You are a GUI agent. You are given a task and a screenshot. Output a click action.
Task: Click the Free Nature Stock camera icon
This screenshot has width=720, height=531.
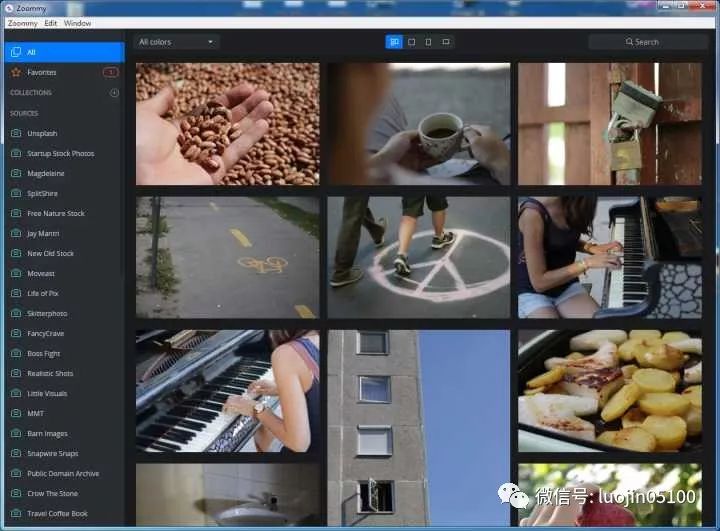[16, 213]
